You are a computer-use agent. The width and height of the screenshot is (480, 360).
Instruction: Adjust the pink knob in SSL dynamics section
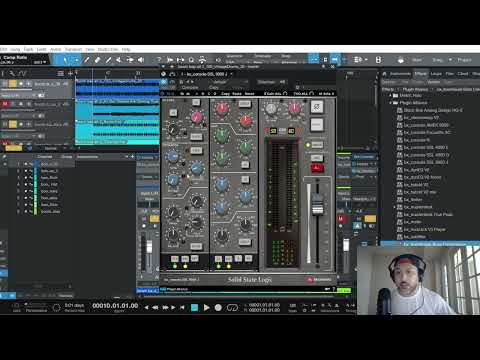(197, 117)
